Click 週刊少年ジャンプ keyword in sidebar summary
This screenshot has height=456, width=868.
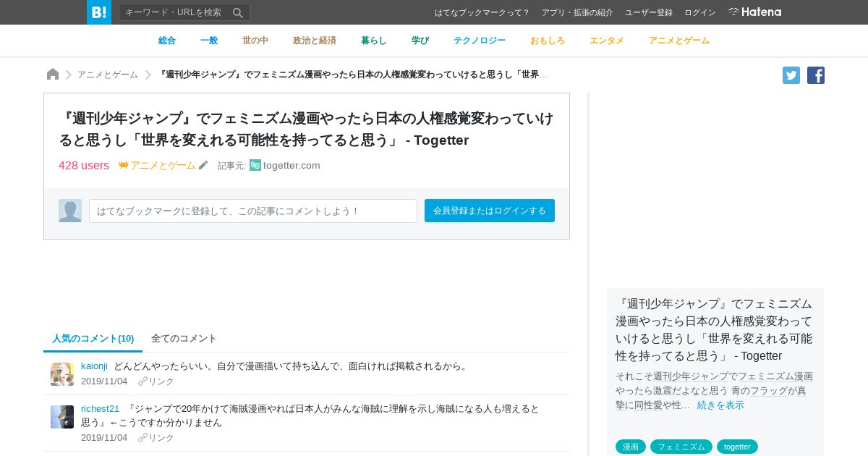[690, 376]
